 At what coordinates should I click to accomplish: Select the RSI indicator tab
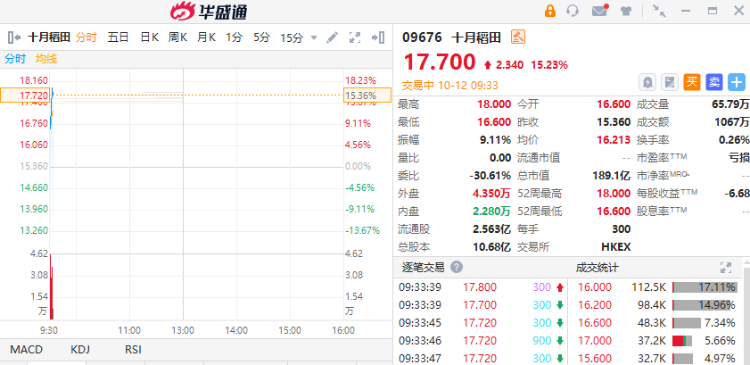pyautogui.click(x=133, y=349)
